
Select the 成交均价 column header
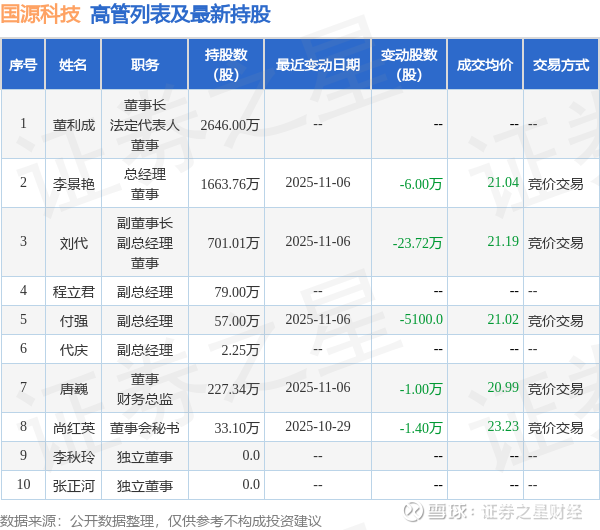point(485,65)
